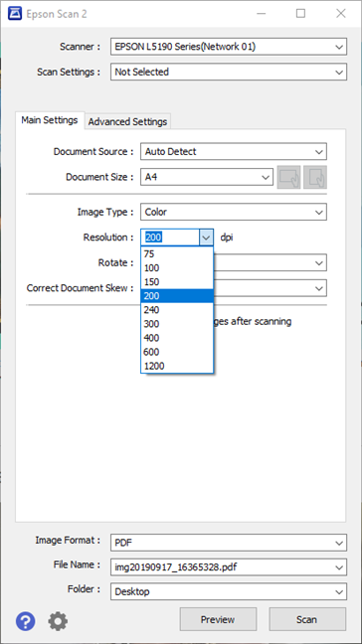
Task: Choose the 1200 resolution entry
Action: tap(177, 366)
